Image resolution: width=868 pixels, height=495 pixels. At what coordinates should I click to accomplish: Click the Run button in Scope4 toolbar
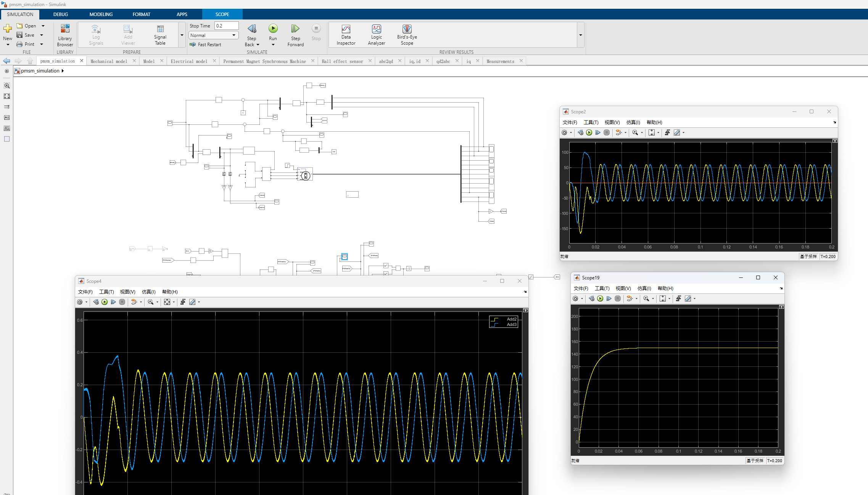point(105,302)
